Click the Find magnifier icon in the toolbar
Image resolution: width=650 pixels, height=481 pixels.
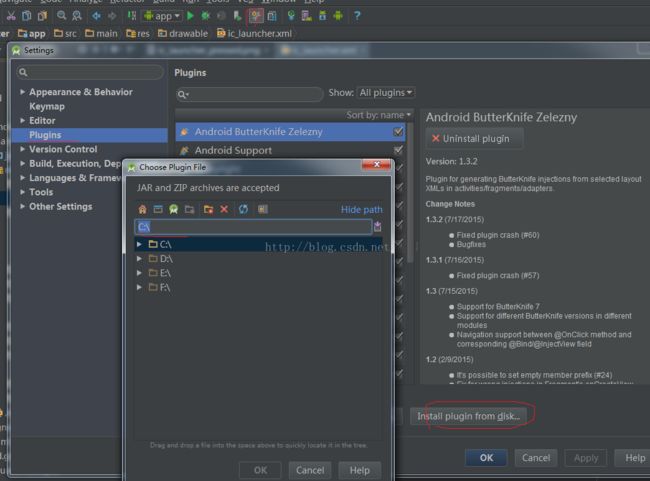click(61, 16)
